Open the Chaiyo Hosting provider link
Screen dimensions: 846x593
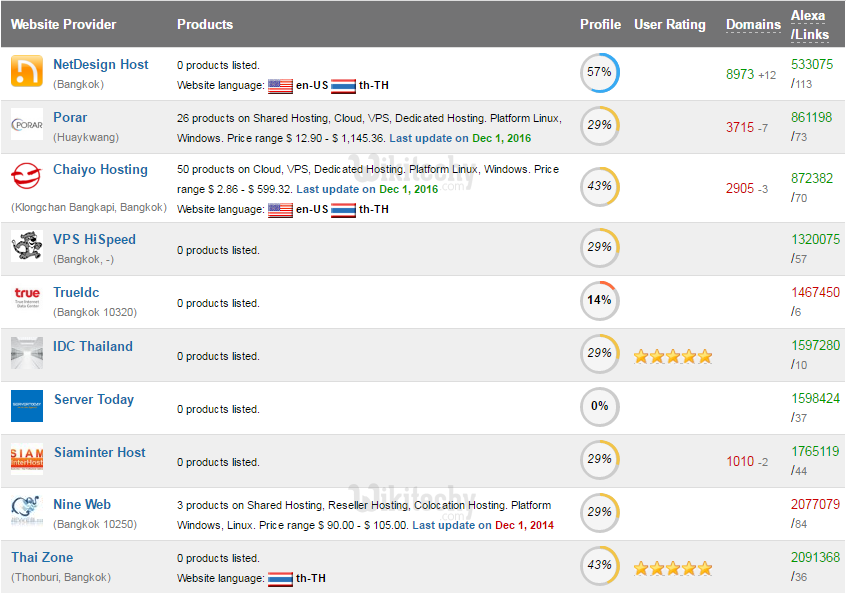coord(100,169)
